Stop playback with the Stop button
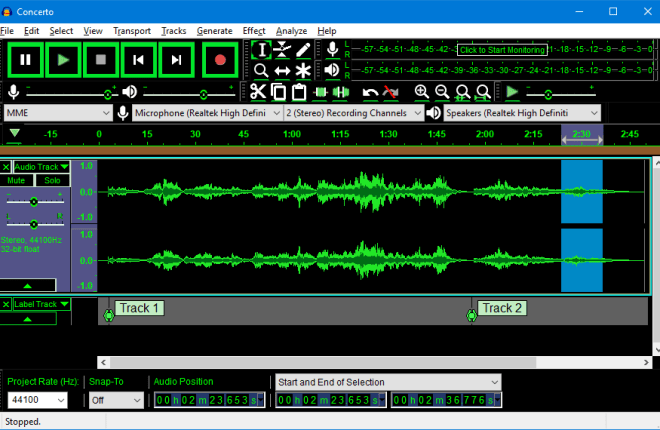This screenshot has width=660, height=430. pos(101,60)
